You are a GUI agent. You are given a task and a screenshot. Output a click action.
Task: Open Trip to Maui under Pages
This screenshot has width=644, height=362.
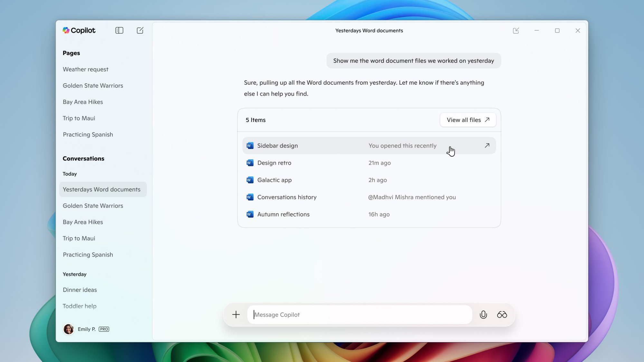[79, 118]
